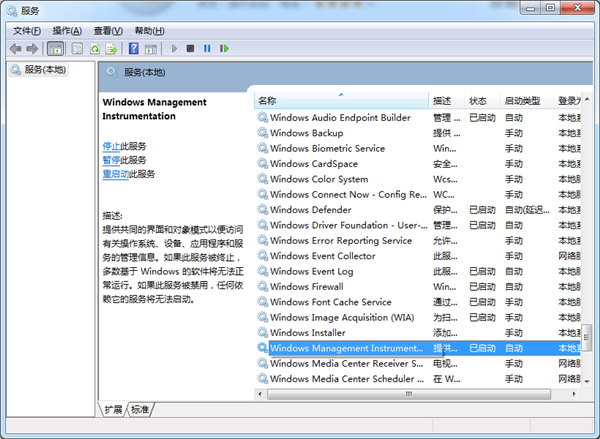
Task: Select the Windows Firewall service row
Action: point(319,287)
